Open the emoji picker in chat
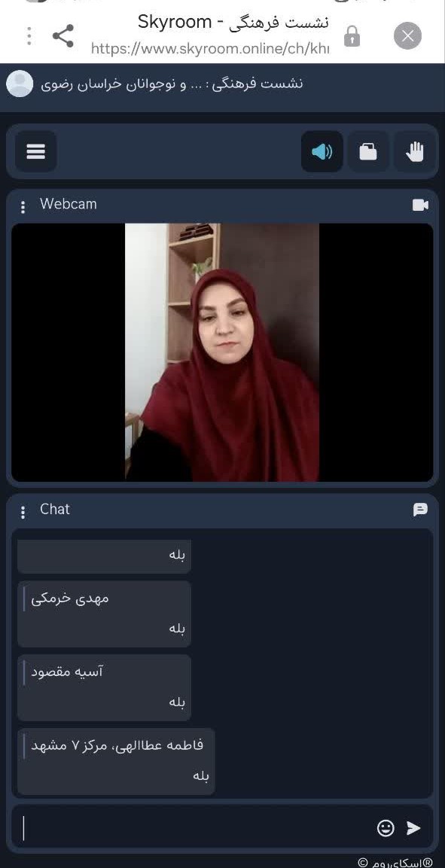 (386, 827)
